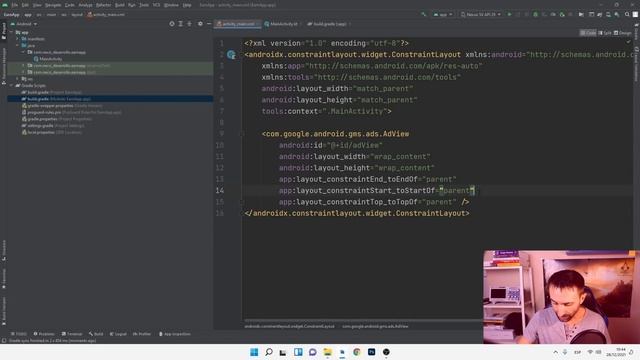This screenshot has width=640, height=360.
Task: Click the gutter class icon on line 2
Action: click(231, 55)
